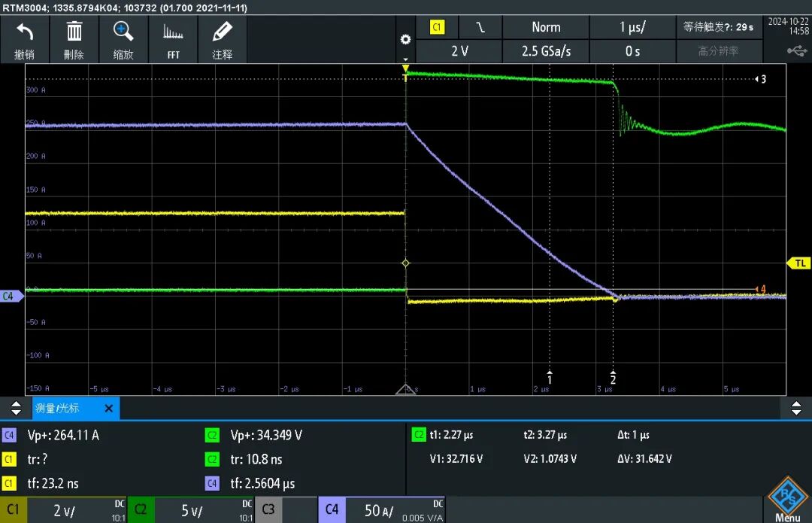
Task: Select the C4 Vp+ 264.11 A measurement
Action: 63,436
